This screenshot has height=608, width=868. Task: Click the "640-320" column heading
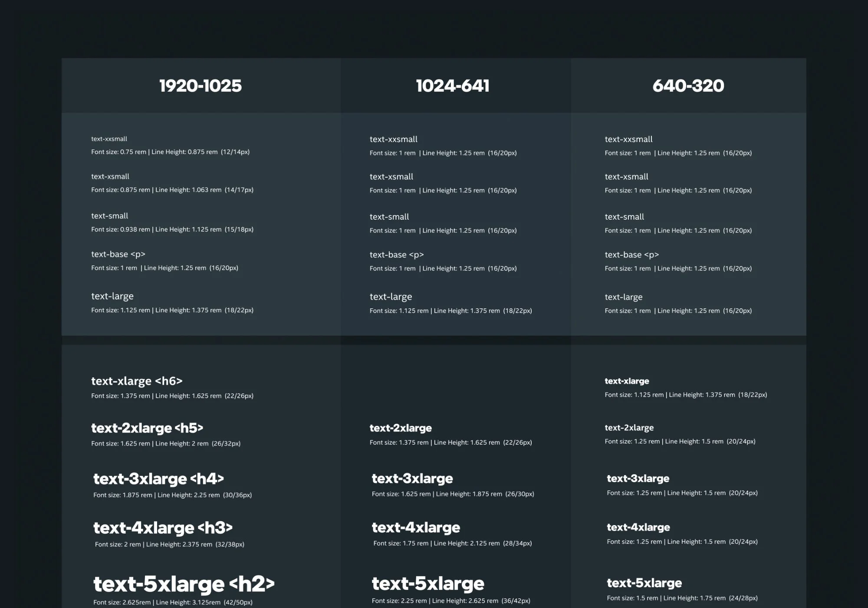point(688,86)
